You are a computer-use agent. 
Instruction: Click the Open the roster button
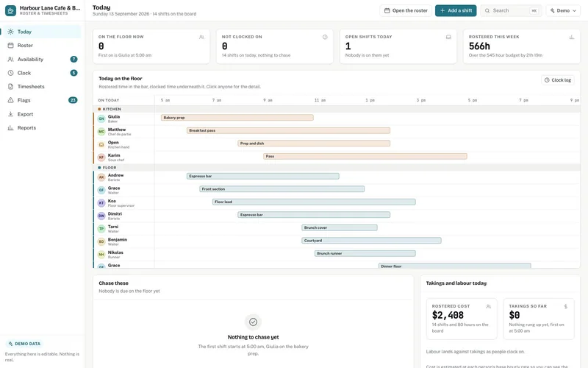pyautogui.click(x=406, y=10)
